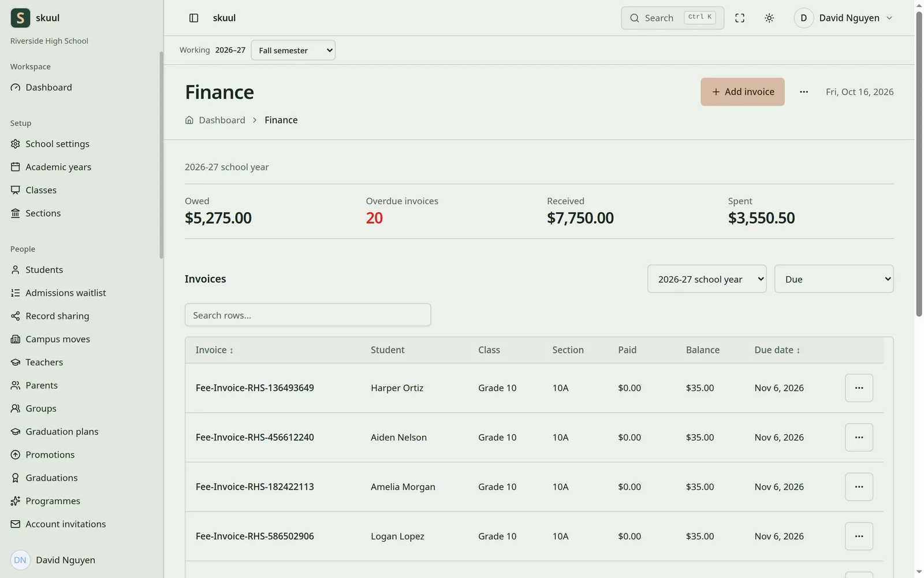Open the Due status filter dropdown
Screen dimensions: 924x578
834,279
